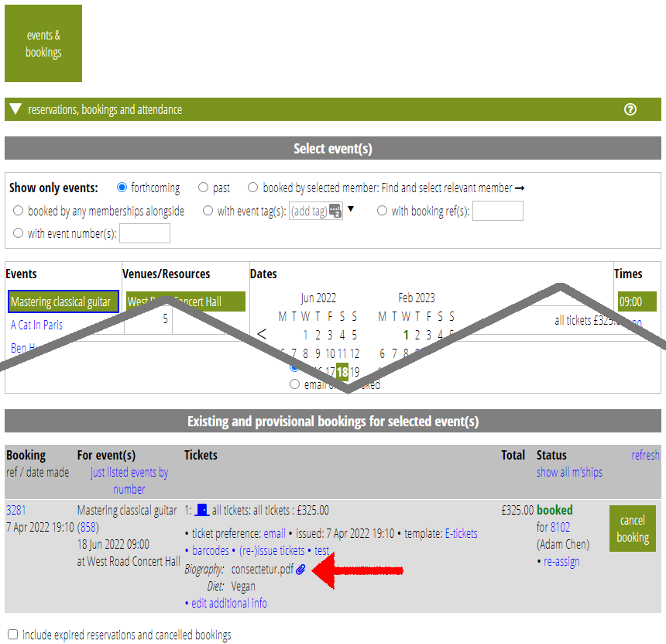Go to previous month in calendar
The height and width of the screenshot is (644, 666).
tap(262, 334)
